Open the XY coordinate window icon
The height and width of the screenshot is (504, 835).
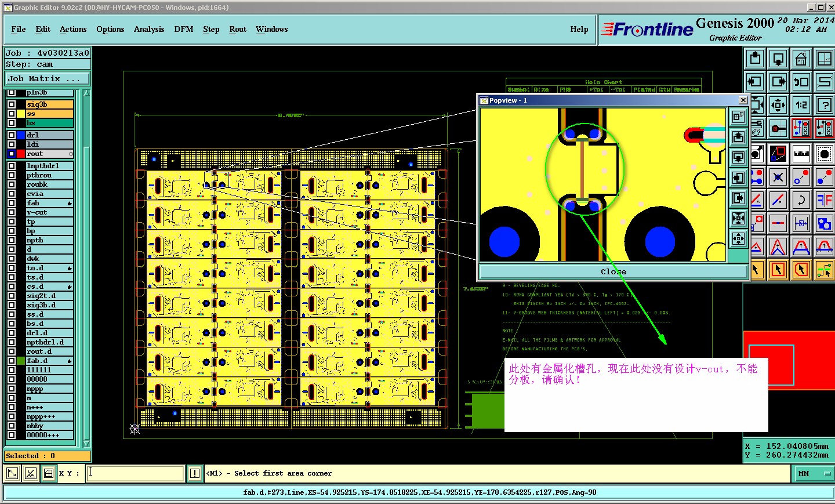824,58
